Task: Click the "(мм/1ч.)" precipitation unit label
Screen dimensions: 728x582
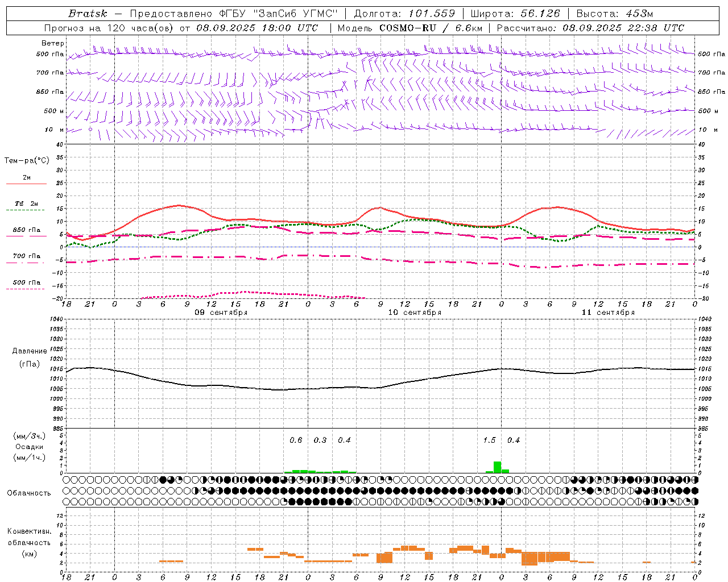Action: pos(30,458)
